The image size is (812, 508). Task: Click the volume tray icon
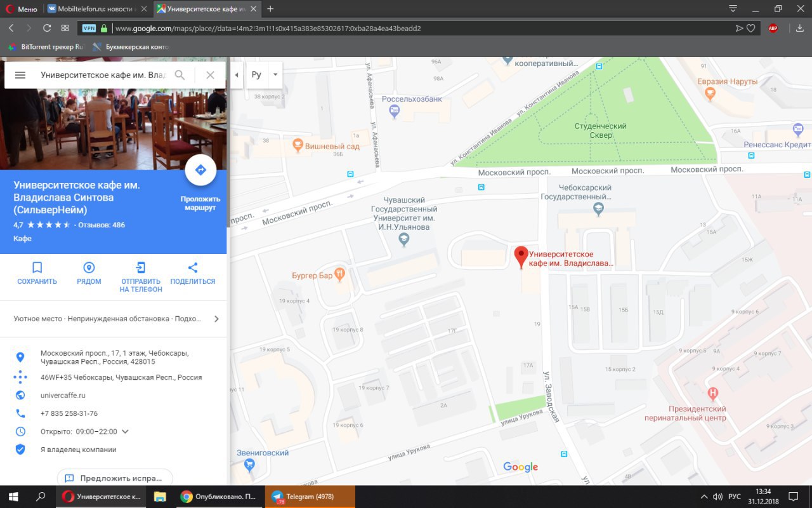[x=717, y=497]
